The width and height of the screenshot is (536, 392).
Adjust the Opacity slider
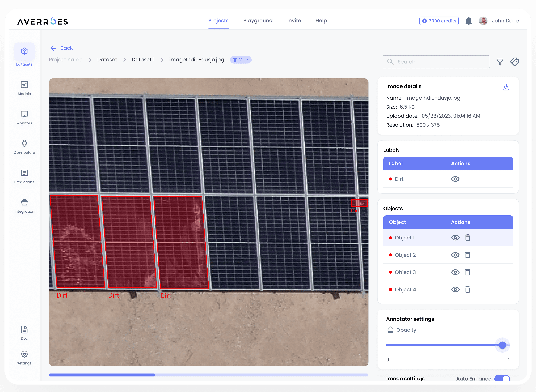(502, 345)
